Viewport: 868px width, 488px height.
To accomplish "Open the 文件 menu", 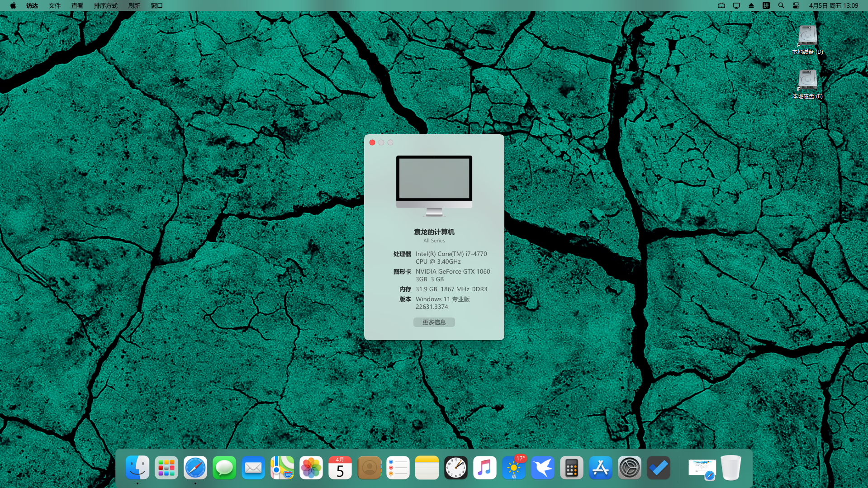I will pyautogui.click(x=55, y=5).
